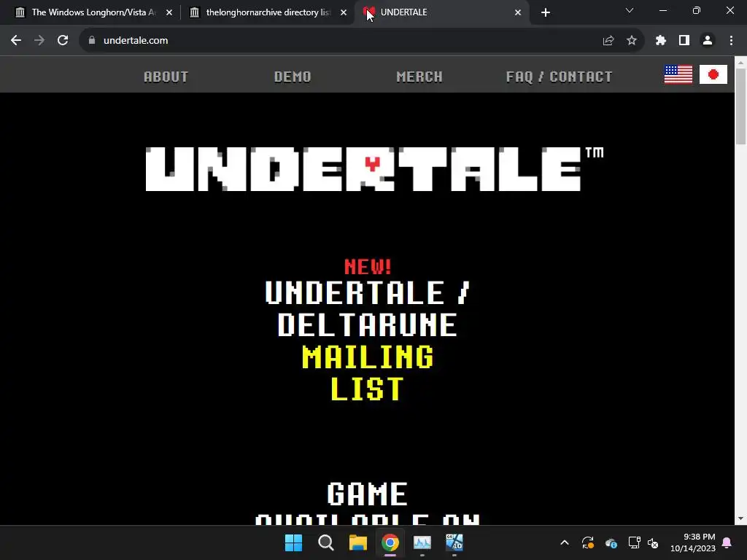The width and height of the screenshot is (747, 560).
Task: Click the Chrome taskbar icon
Action: point(390,542)
